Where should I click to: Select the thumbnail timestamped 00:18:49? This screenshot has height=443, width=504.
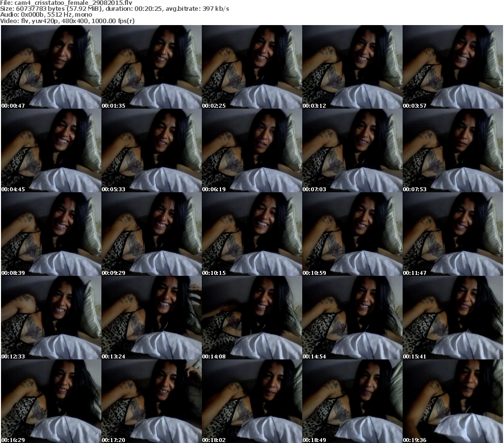[352, 401]
